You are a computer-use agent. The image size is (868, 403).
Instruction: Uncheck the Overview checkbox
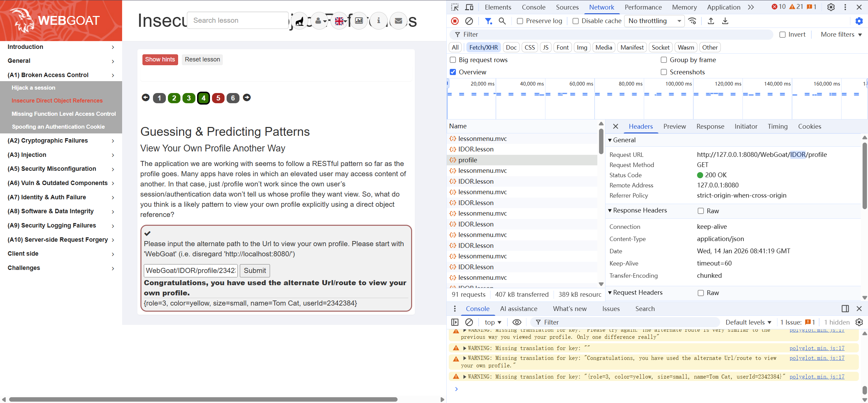click(453, 72)
